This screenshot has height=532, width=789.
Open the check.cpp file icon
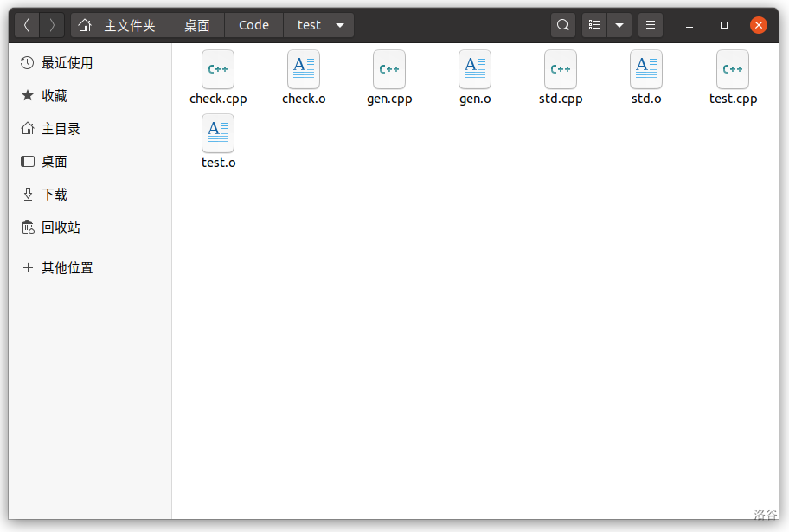pyautogui.click(x=218, y=69)
